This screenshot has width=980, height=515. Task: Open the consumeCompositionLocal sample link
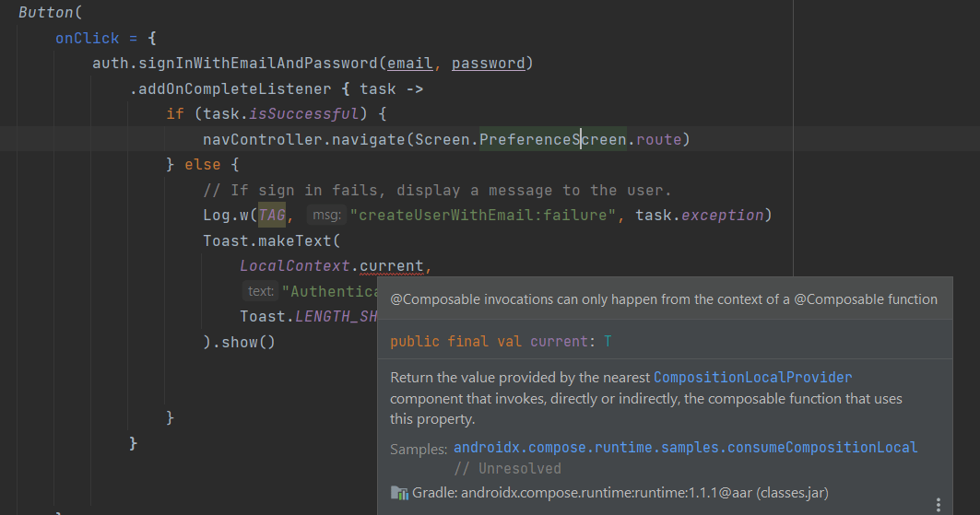click(x=685, y=447)
